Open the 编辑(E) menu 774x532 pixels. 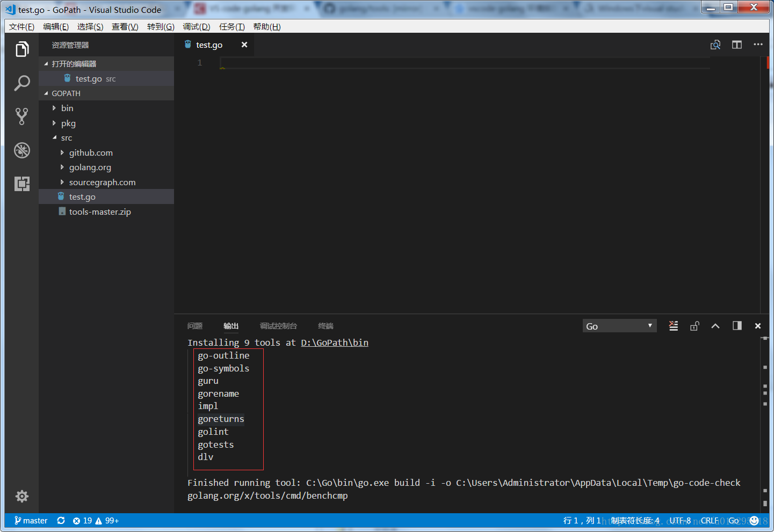(56, 27)
